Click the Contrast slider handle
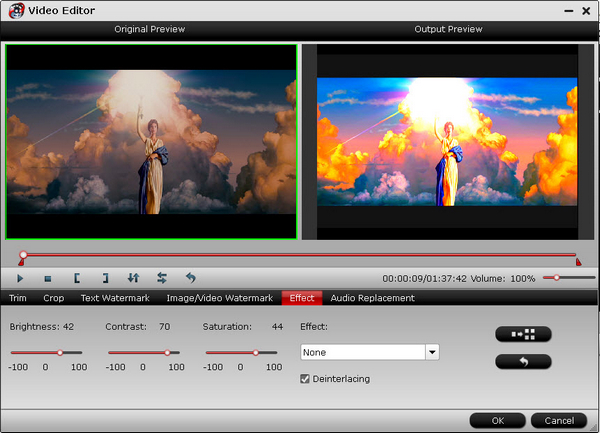Image resolution: width=600 pixels, height=433 pixels. (167, 353)
